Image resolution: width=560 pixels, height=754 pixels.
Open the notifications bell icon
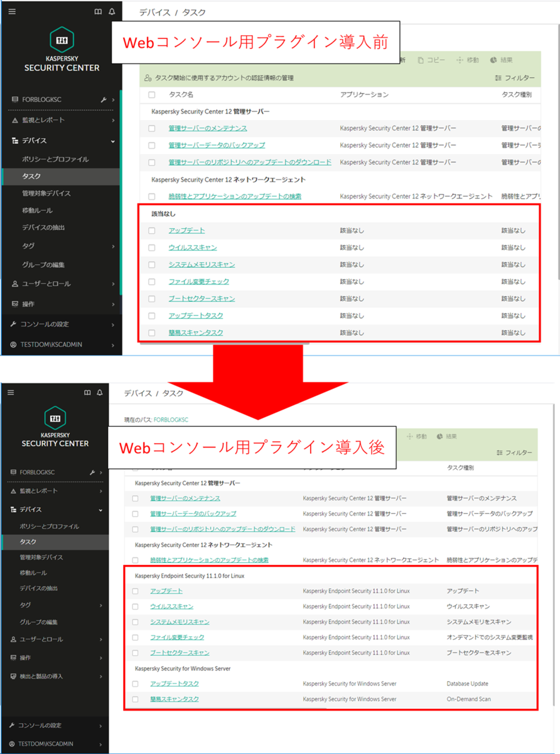pos(112,11)
